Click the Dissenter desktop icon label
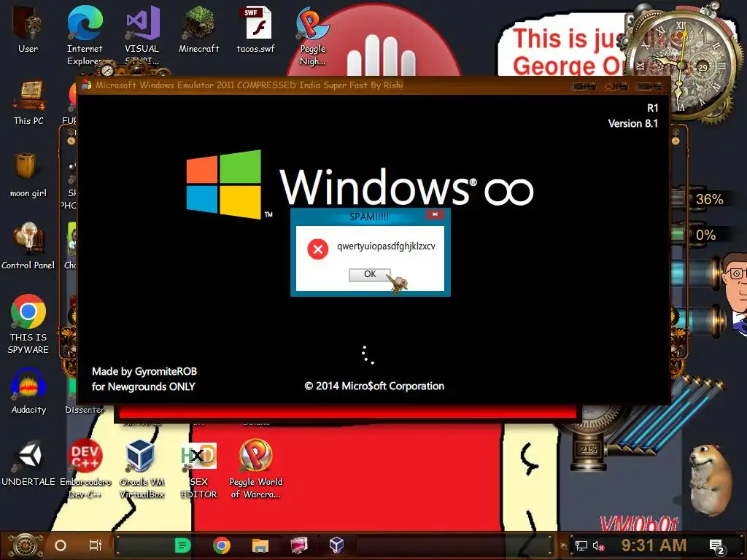This screenshot has width=747, height=560. [85, 410]
